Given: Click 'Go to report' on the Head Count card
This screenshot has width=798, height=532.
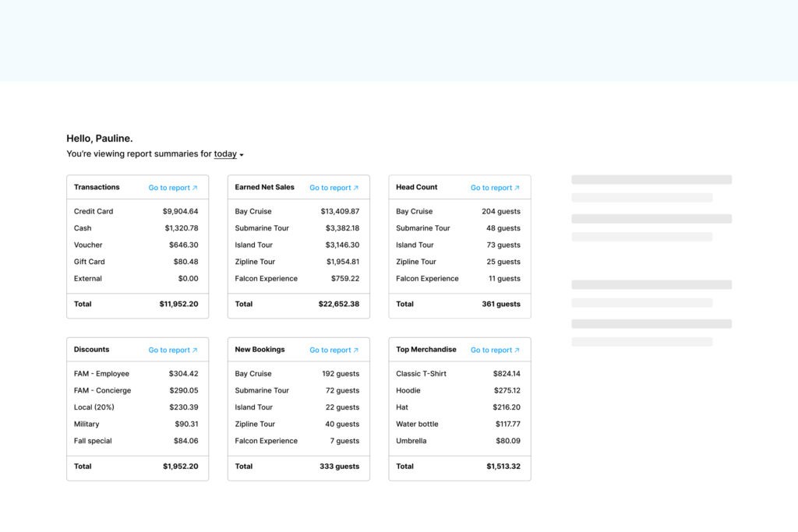Looking at the screenshot, I should (491, 187).
